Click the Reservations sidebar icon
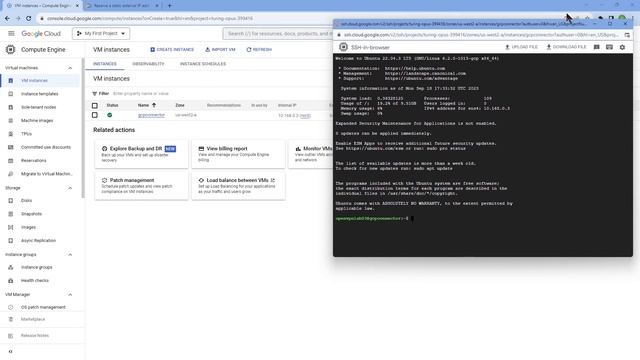 click(11, 161)
